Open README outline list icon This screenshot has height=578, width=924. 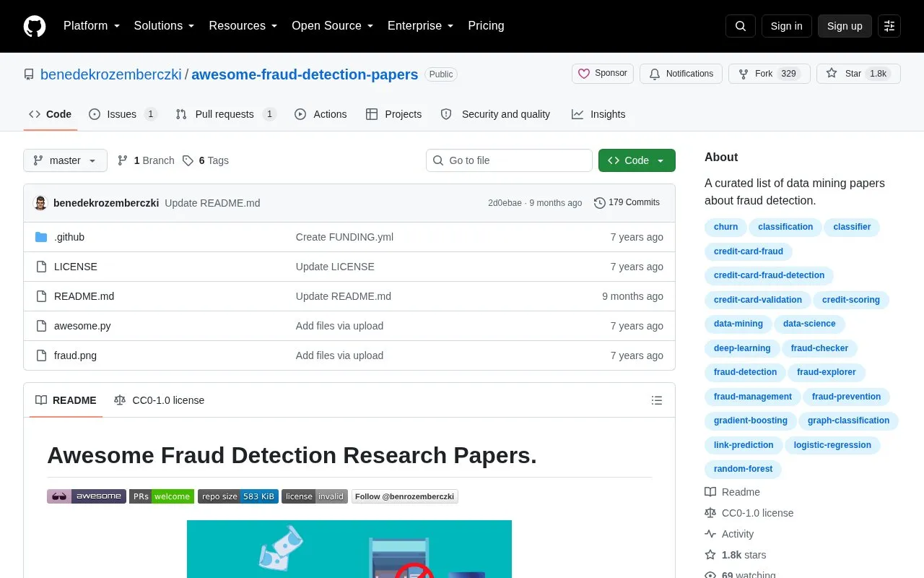[657, 400]
